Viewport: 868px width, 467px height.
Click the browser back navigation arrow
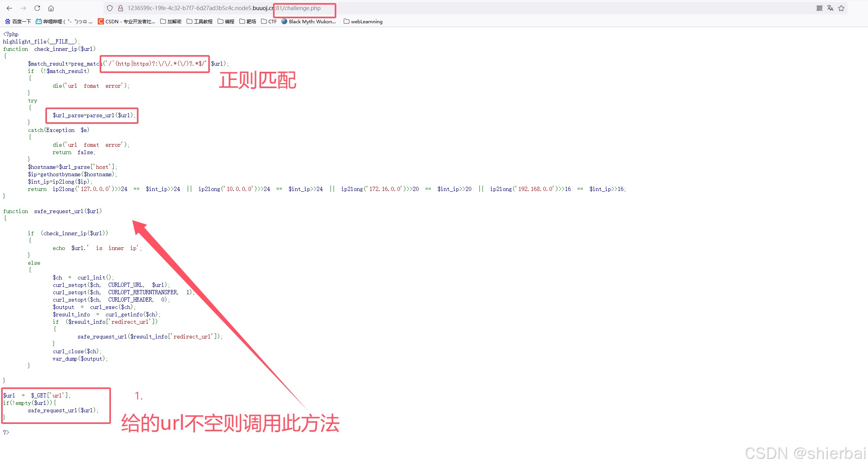[x=9, y=8]
